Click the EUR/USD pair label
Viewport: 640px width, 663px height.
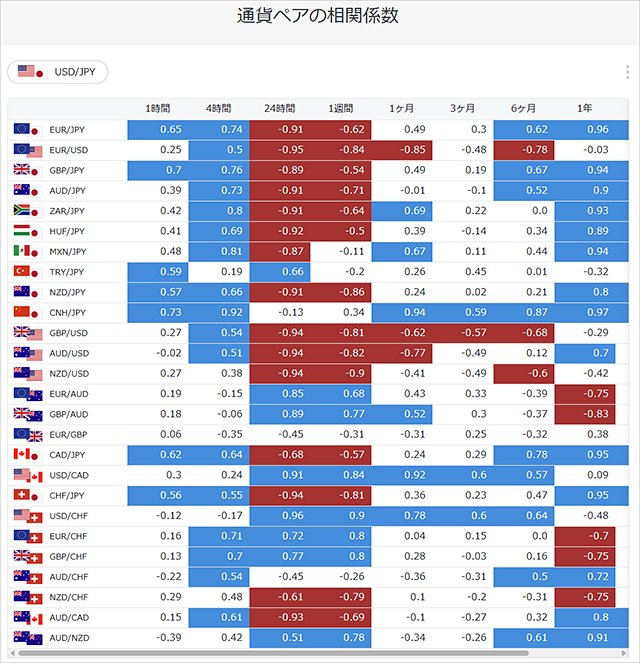click(68, 150)
